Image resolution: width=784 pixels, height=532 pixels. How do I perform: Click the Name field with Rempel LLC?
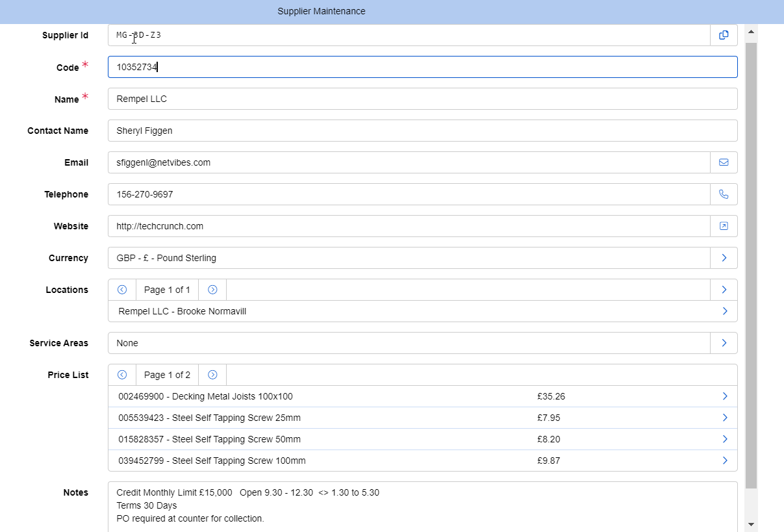click(x=423, y=99)
